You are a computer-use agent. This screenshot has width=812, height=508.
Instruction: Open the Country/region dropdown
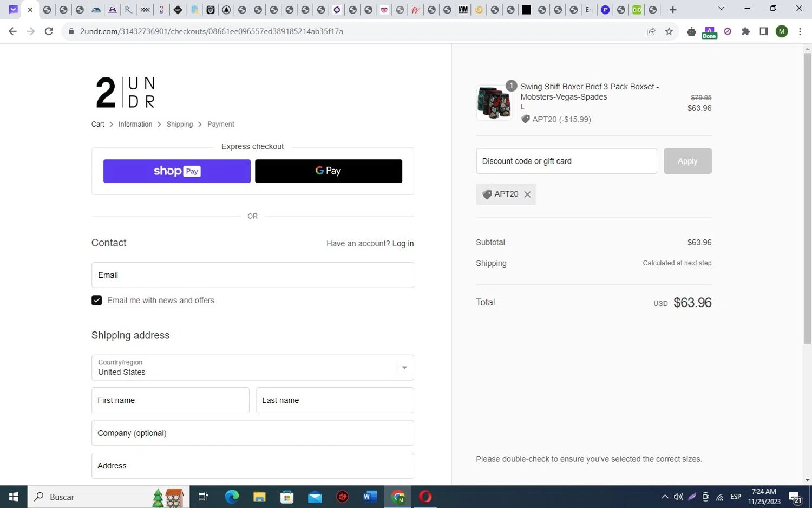click(252, 367)
